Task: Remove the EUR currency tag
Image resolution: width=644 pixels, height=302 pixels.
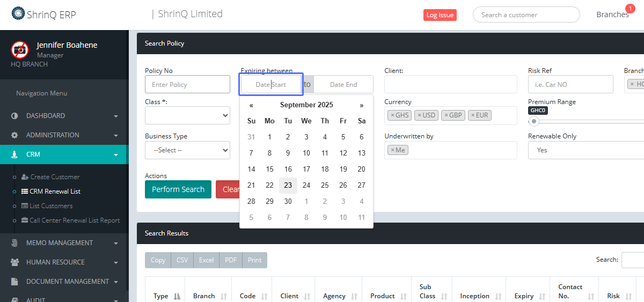Action: 473,115
